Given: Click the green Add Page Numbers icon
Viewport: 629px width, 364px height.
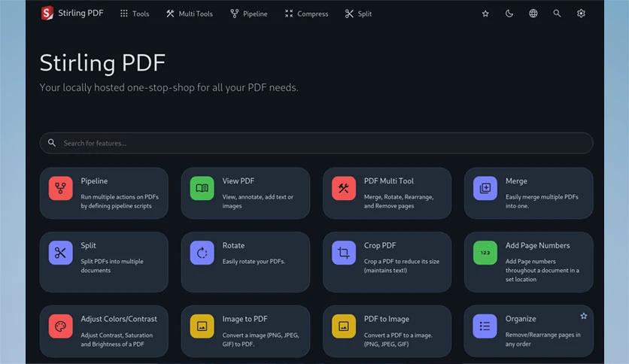Looking at the screenshot, I should click(x=485, y=253).
